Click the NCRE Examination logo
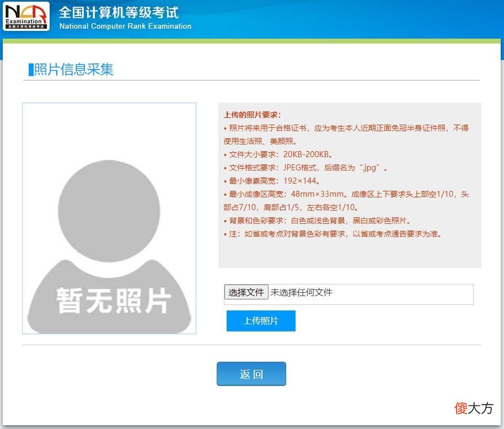Screen dimensions: 504x429 (x=26, y=16)
